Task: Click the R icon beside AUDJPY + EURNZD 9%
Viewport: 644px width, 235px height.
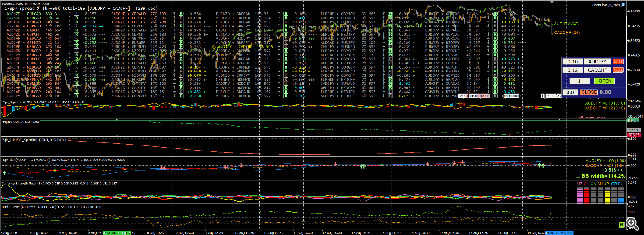Action: (x=286, y=96)
